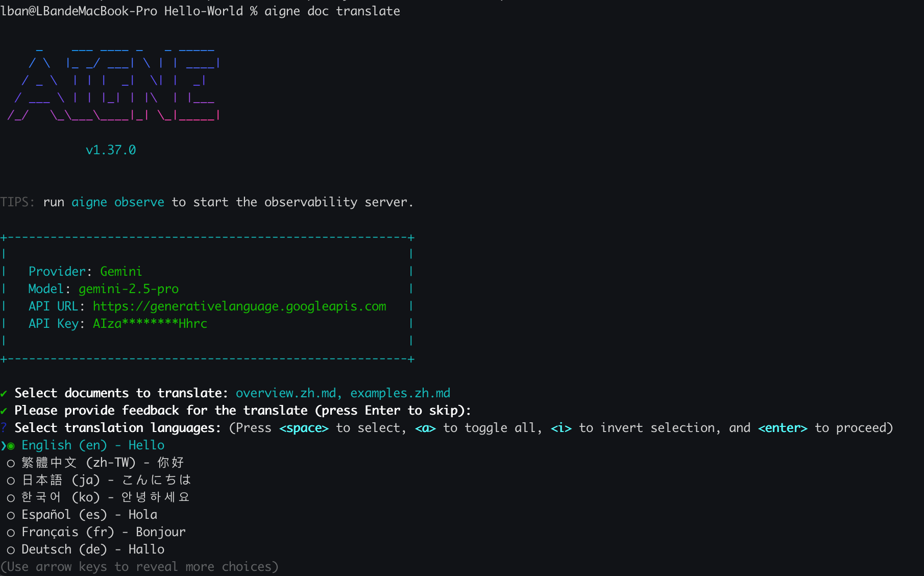Click the <enter> key hint
This screenshot has width=924, height=576.
pos(782,428)
